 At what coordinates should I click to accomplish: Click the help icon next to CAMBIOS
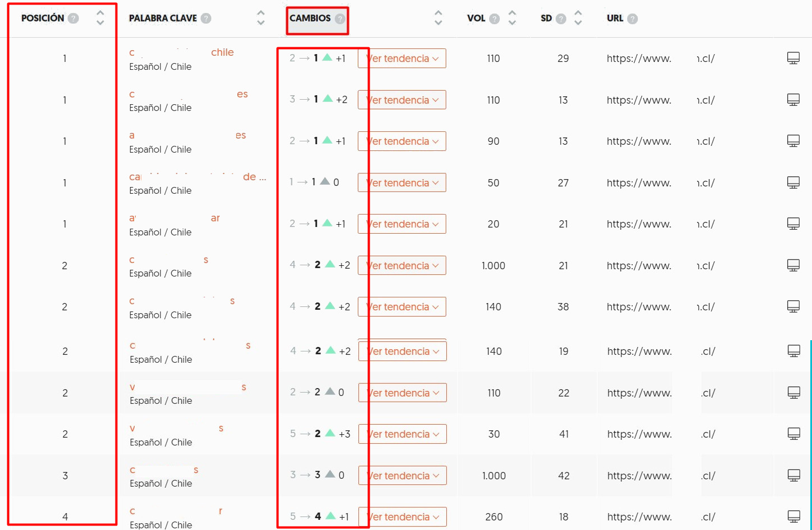(x=340, y=19)
